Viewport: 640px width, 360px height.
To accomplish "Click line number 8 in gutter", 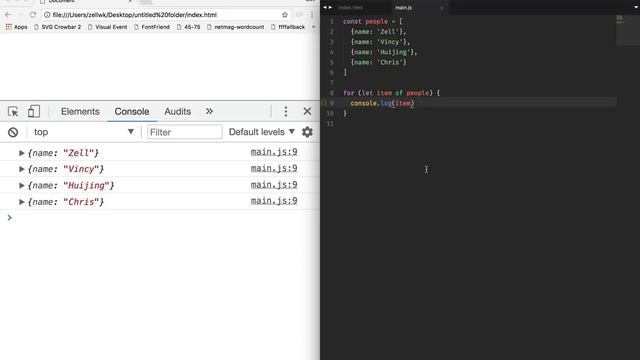I will point(332,93).
